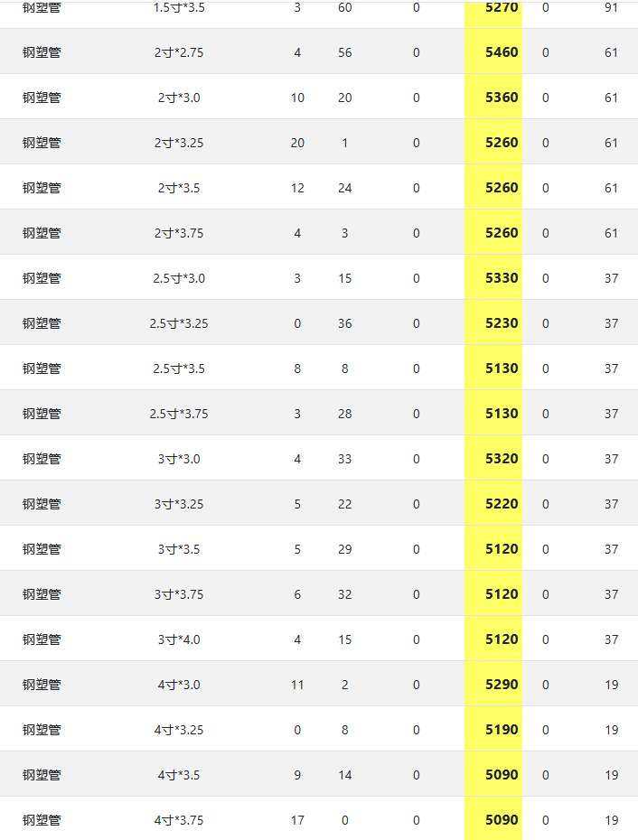Screen dimensions: 638x840
Task: Click the highlighted price 5460 cell
Action: (493, 52)
